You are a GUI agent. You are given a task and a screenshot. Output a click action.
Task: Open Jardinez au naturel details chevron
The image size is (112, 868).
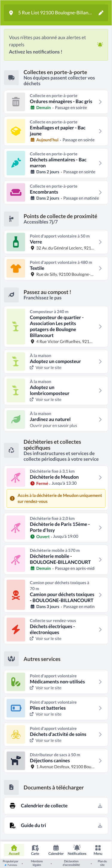click(100, 420)
